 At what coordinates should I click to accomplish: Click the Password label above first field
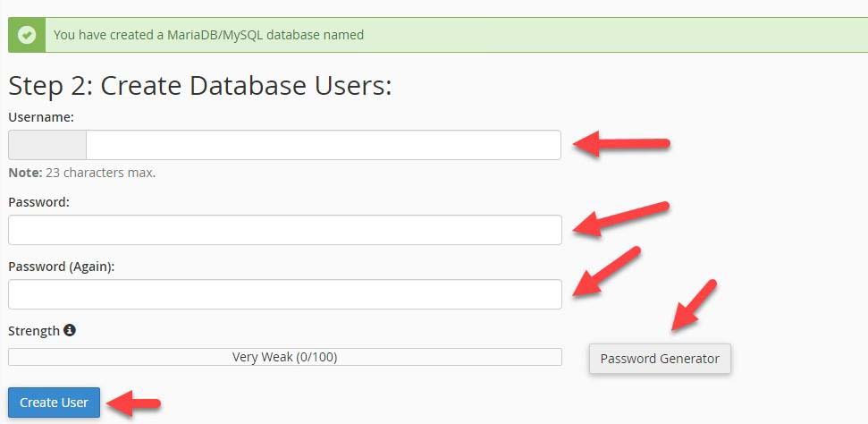click(x=38, y=202)
